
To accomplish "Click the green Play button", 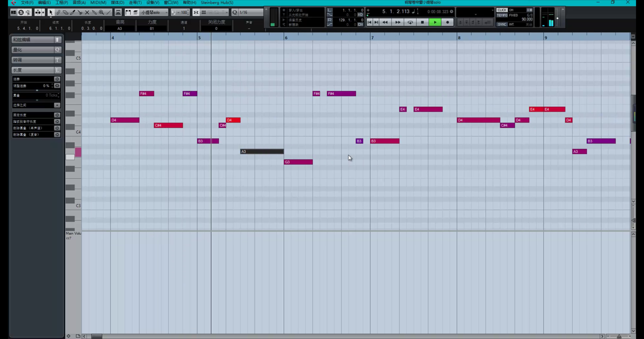I will pyautogui.click(x=435, y=22).
